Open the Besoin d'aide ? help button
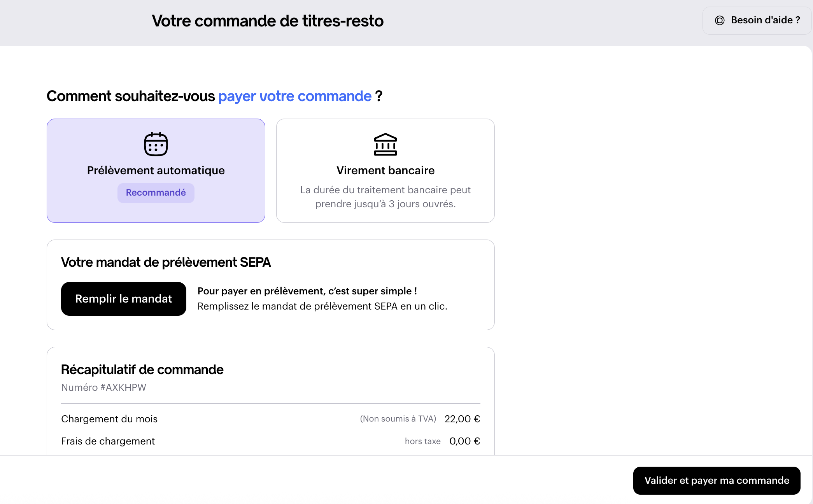The image size is (813, 504). pos(757,21)
